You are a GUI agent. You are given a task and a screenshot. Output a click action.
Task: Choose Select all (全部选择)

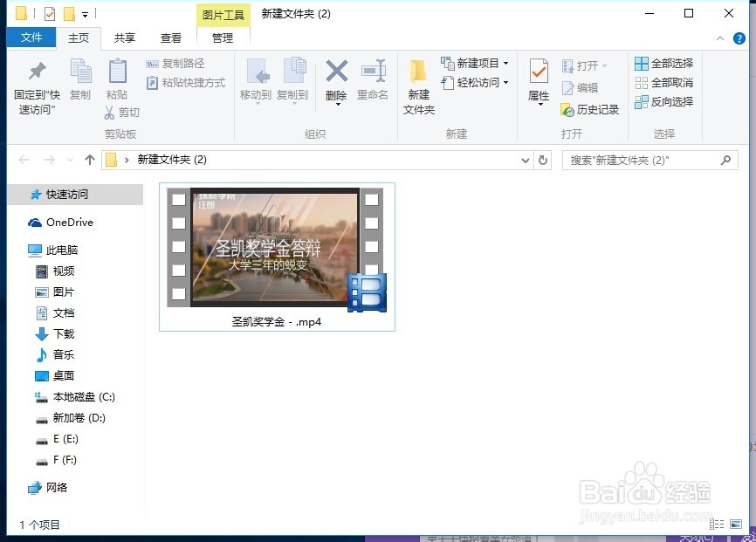pos(664,63)
